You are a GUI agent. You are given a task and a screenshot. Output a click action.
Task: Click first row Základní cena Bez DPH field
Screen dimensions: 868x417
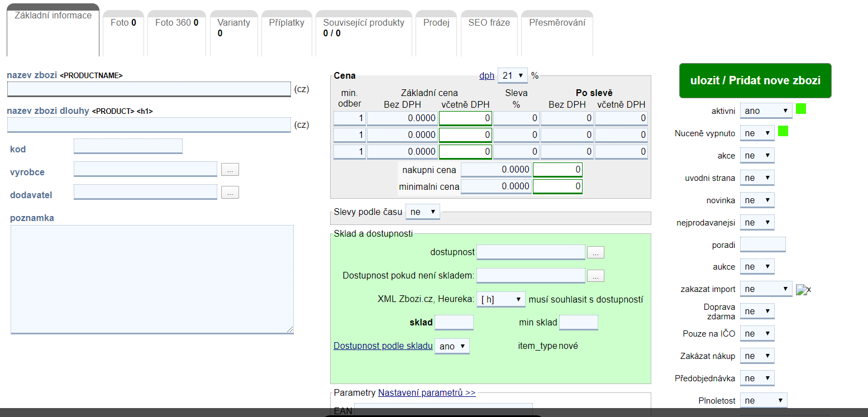(x=402, y=118)
